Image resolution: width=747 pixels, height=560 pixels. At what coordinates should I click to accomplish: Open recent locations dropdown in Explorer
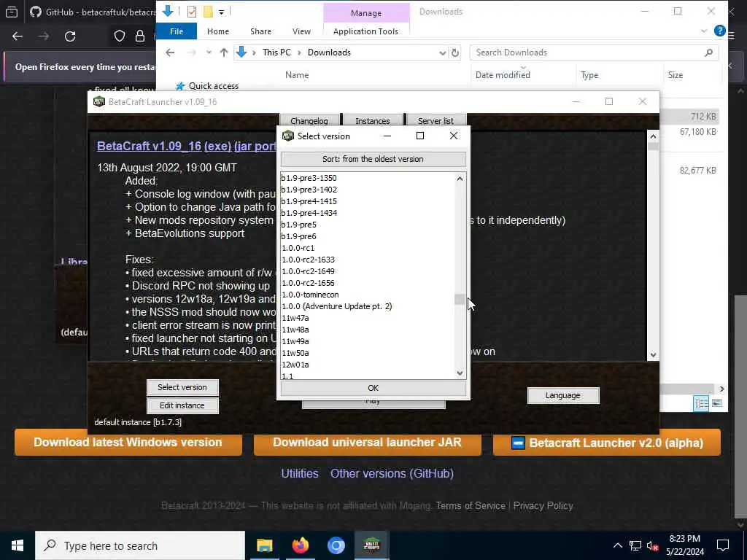point(209,52)
